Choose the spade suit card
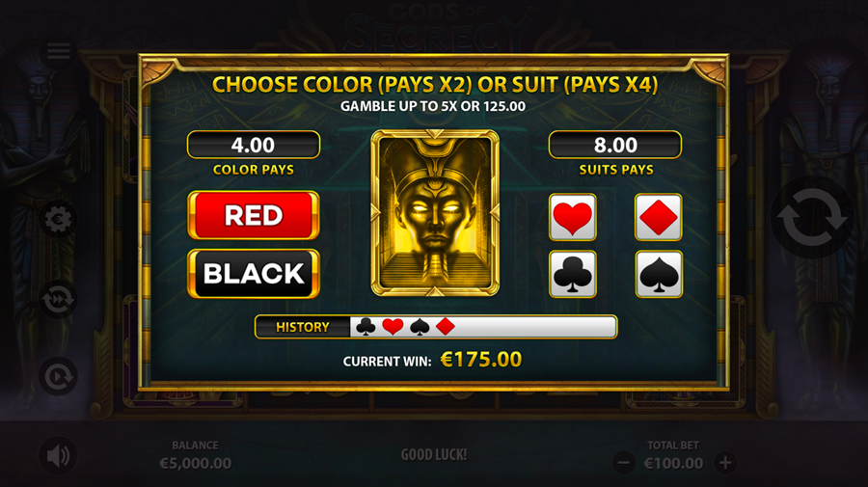 (x=658, y=274)
